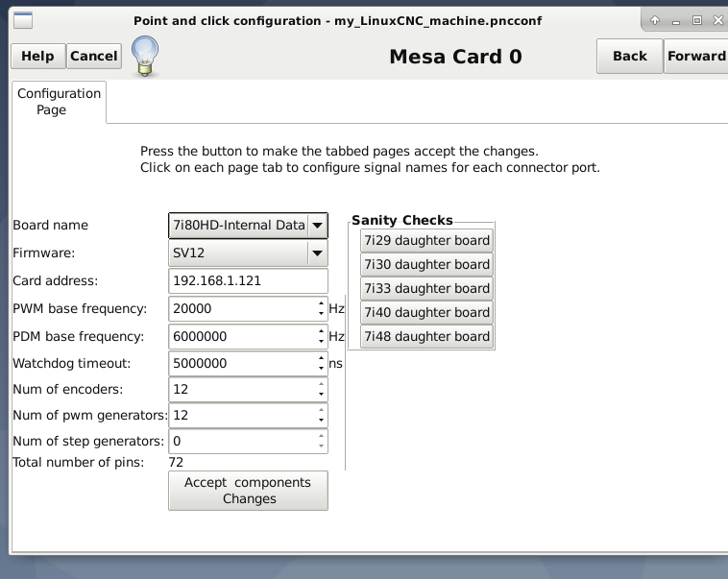
Task: Click the lightbulb hint icon
Action: click(145, 56)
